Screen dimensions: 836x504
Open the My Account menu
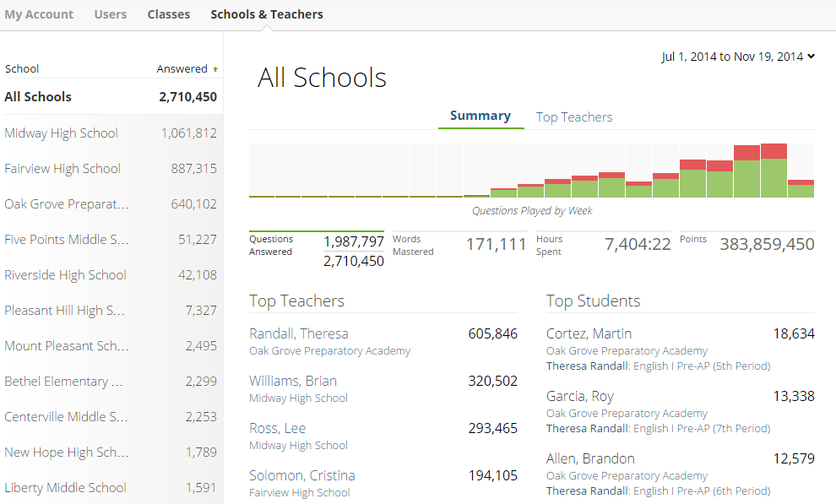tap(39, 14)
